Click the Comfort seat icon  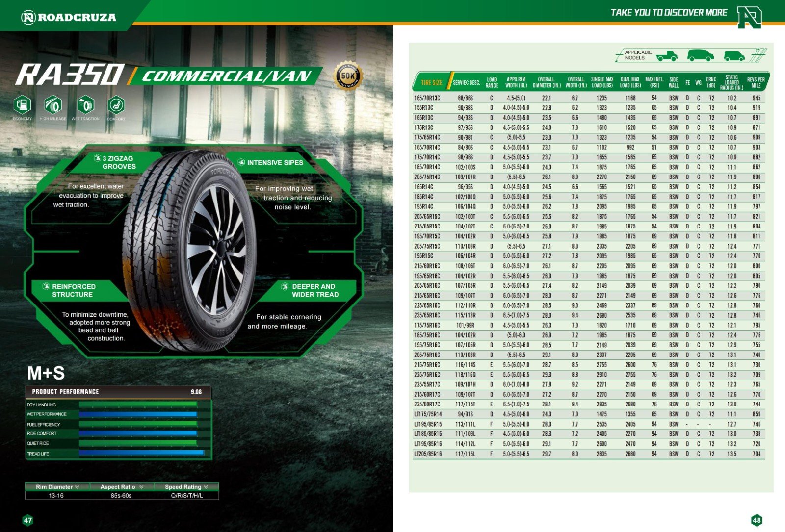(x=116, y=105)
